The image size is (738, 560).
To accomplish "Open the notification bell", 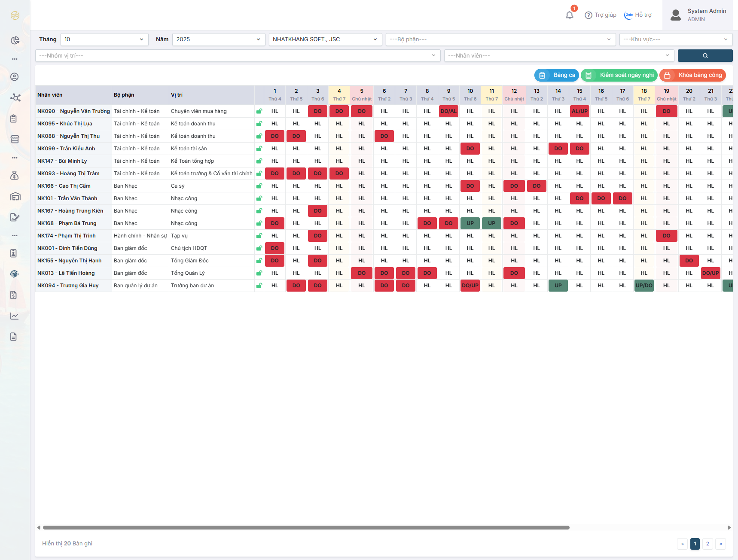I will pyautogui.click(x=570, y=15).
